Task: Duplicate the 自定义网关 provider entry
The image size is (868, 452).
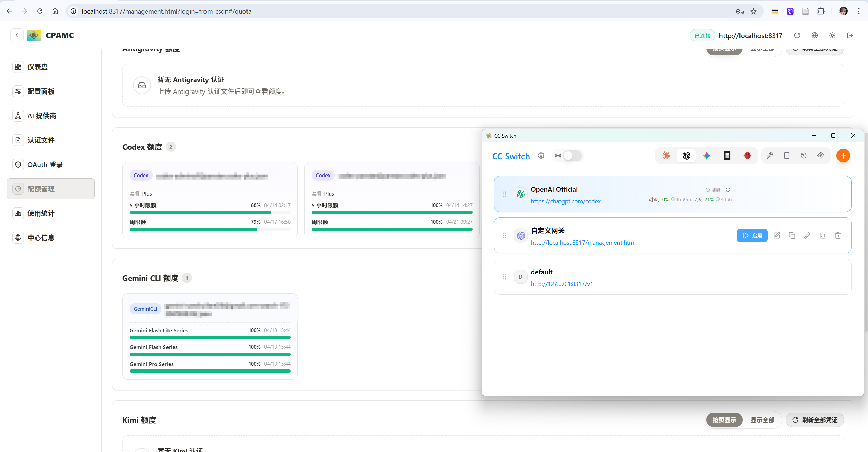Action: click(x=792, y=235)
